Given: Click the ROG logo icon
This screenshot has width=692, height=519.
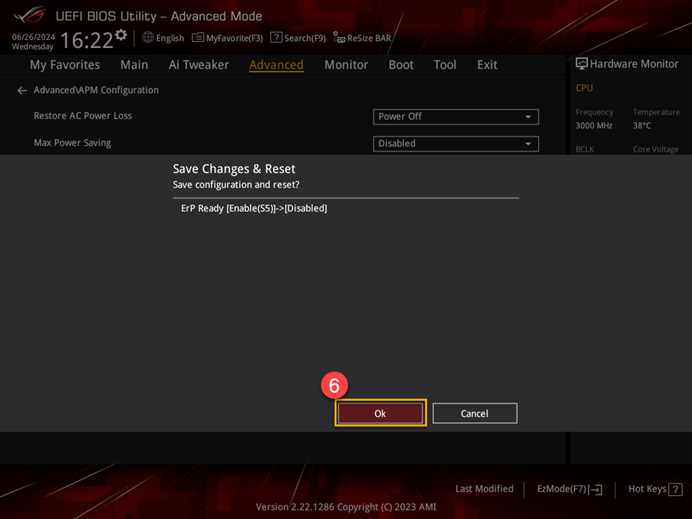Looking at the screenshot, I should coord(30,15).
